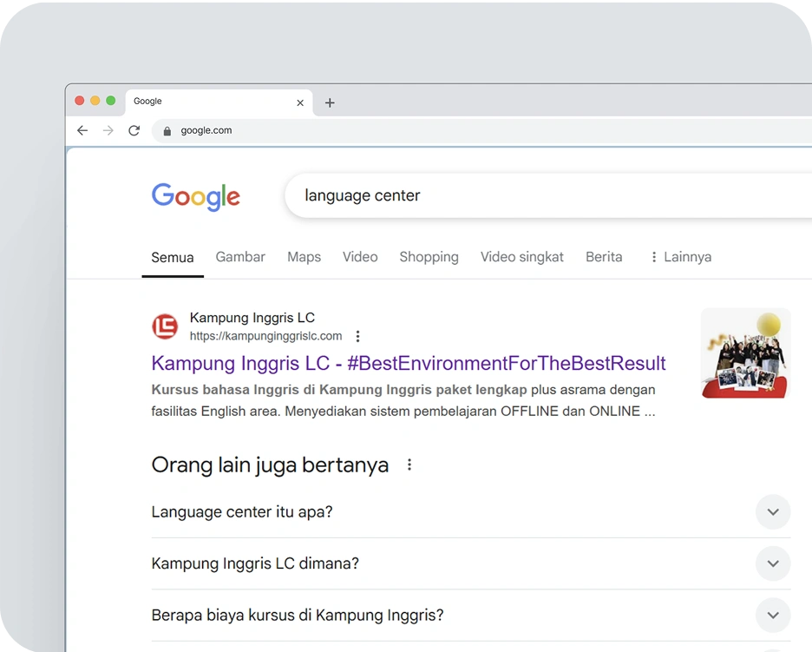Click the browser back arrow
The height and width of the screenshot is (652, 812).
click(x=82, y=130)
